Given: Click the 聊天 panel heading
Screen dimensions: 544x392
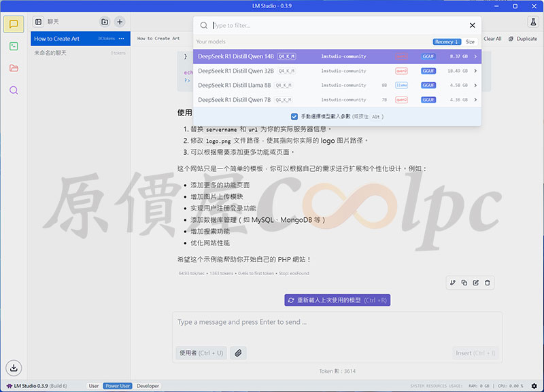Looking at the screenshot, I should click(x=53, y=22).
